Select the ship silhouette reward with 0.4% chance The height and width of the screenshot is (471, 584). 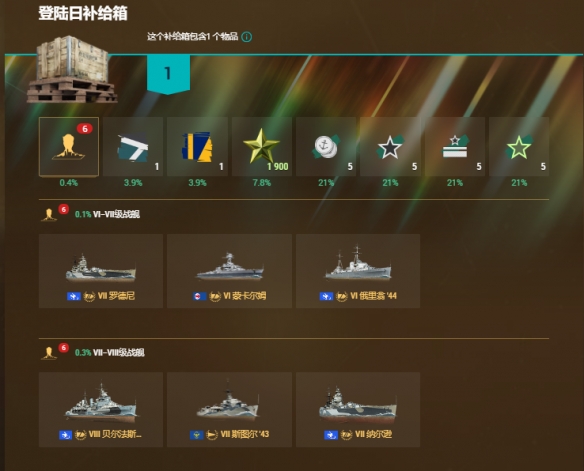[69, 147]
